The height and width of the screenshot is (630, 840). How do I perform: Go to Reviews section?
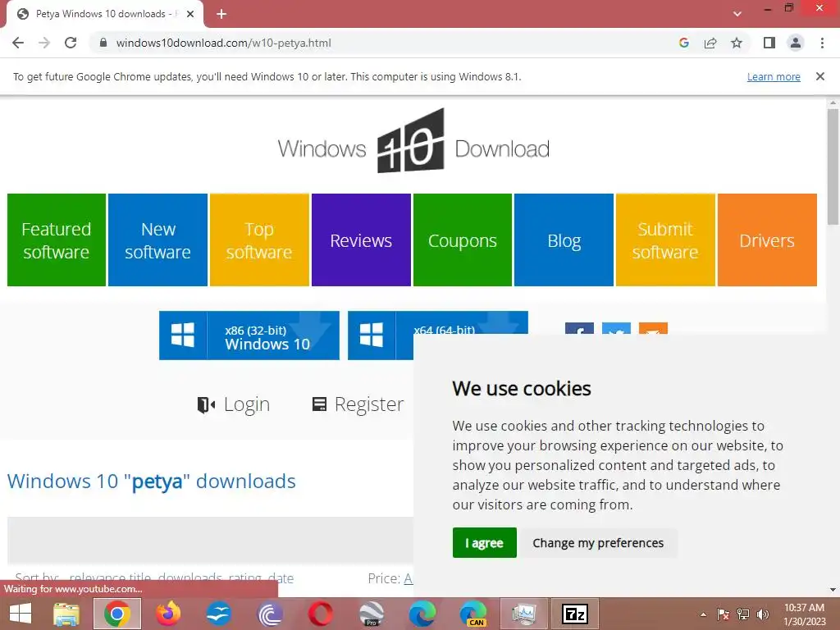tap(361, 240)
